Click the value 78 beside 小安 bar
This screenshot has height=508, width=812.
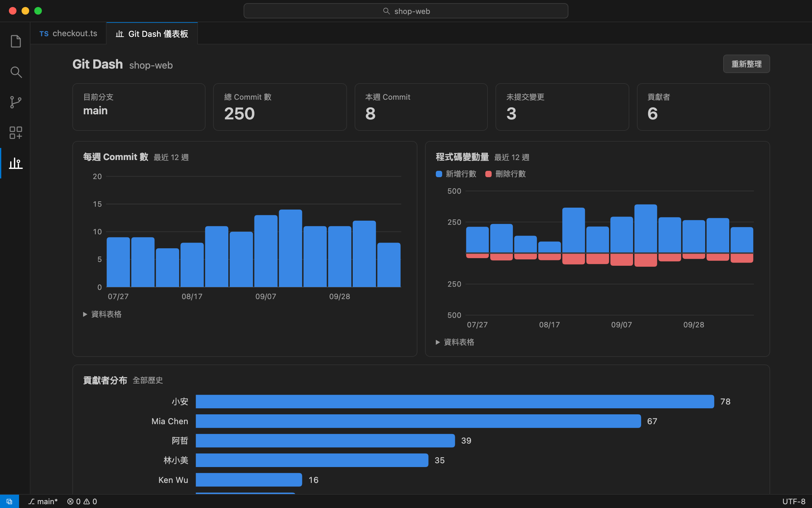[x=725, y=402]
